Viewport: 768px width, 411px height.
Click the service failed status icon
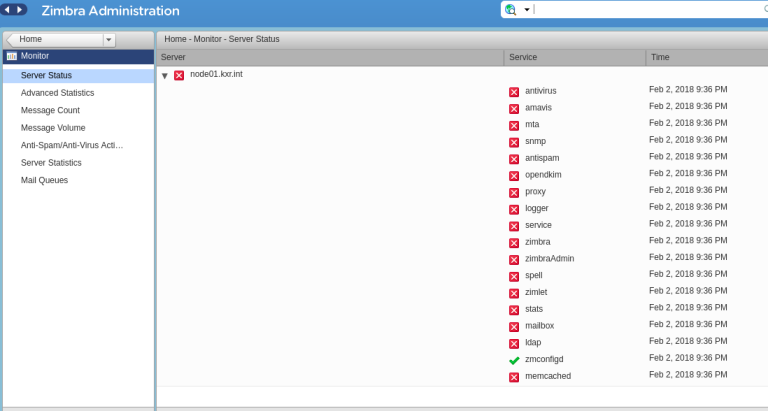coord(514,226)
